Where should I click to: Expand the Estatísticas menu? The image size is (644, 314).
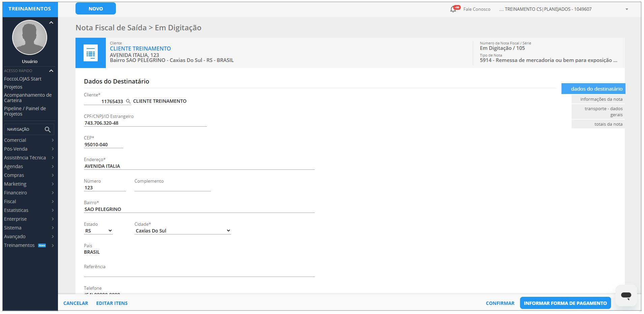(29, 210)
